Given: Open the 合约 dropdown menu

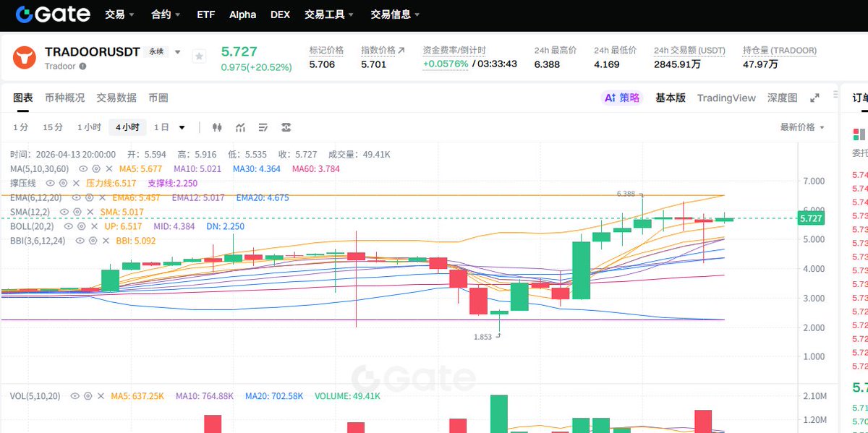Looking at the screenshot, I should [x=166, y=14].
